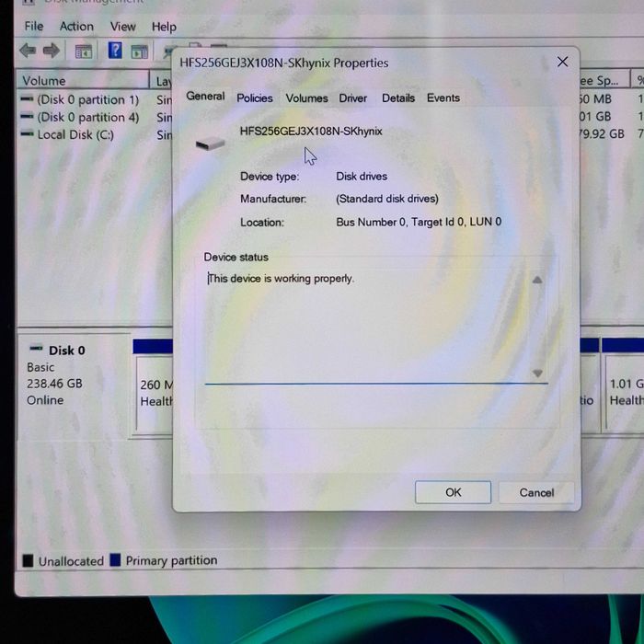Click the Back arrow toolbar icon
Viewport: 644px width, 644px height.
pyautogui.click(x=28, y=51)
